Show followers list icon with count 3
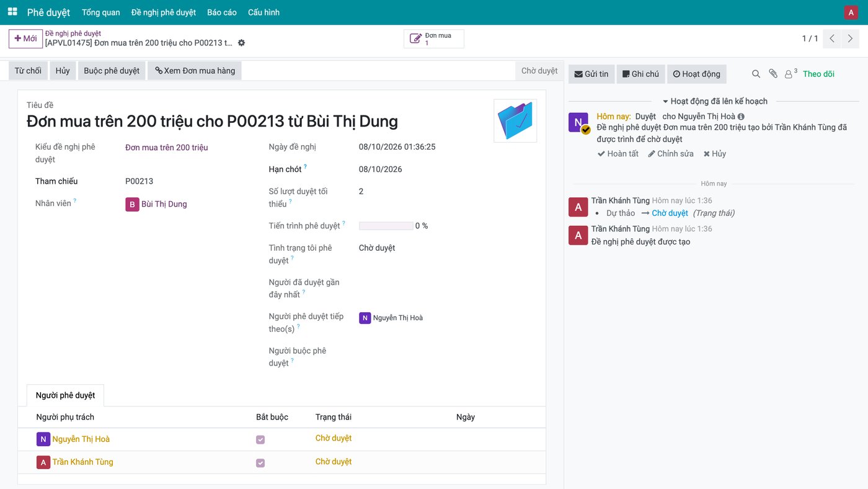 click(x=790, y=74)
